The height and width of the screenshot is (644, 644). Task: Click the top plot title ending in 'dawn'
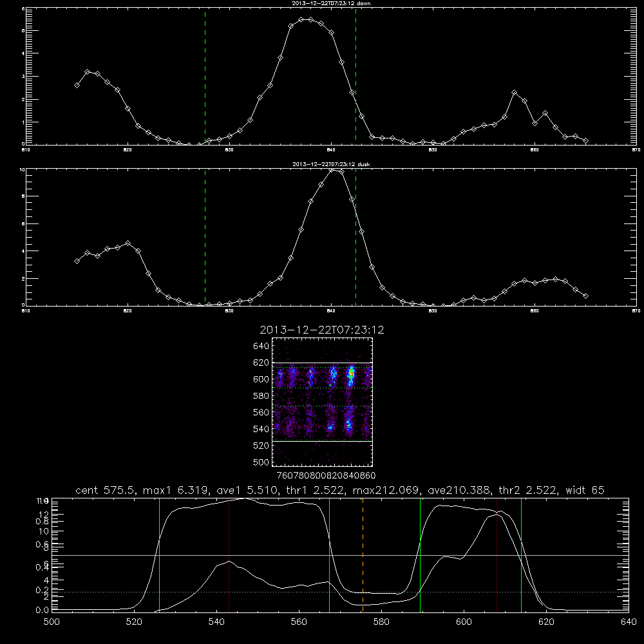tap(331, 3)
